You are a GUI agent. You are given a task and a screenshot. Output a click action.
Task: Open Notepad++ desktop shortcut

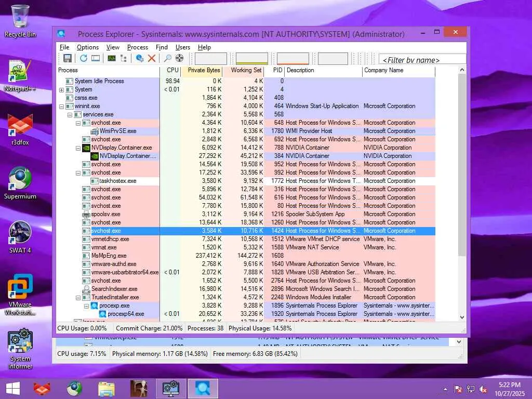[20, 75]
